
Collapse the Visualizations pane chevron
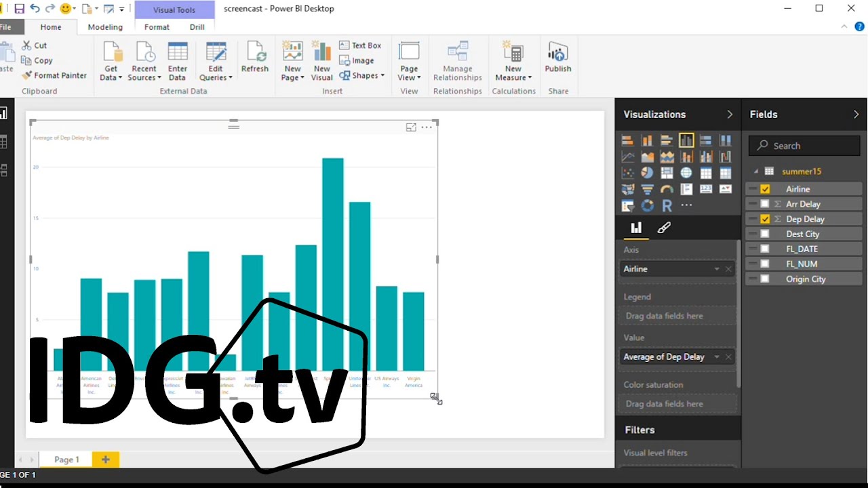(730, 115)
